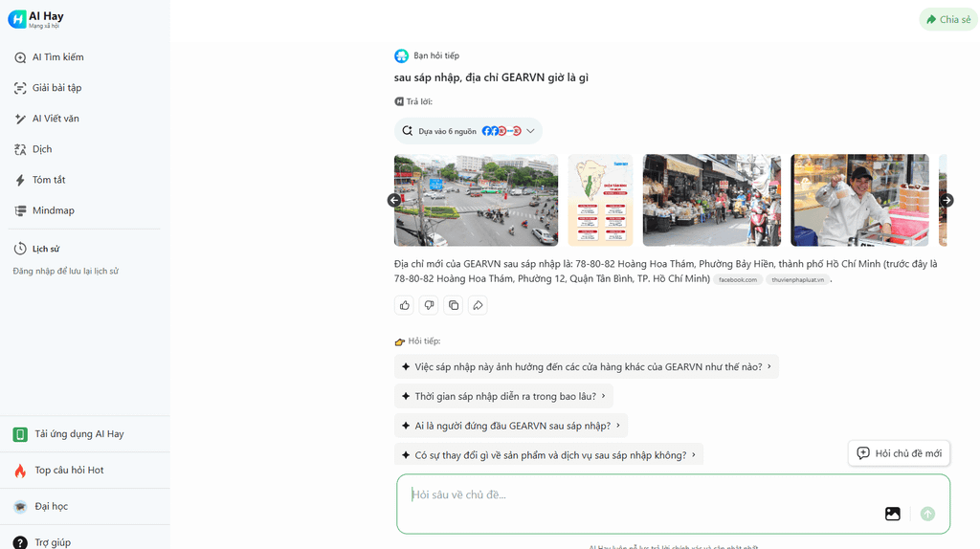Open Đại học section
The image size is (980, 549).
pos(52,507)
